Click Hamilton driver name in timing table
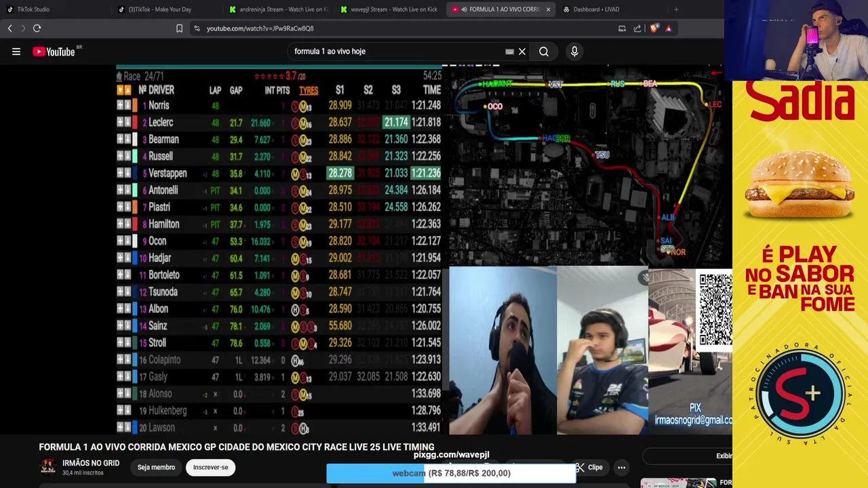 point(163,224)
